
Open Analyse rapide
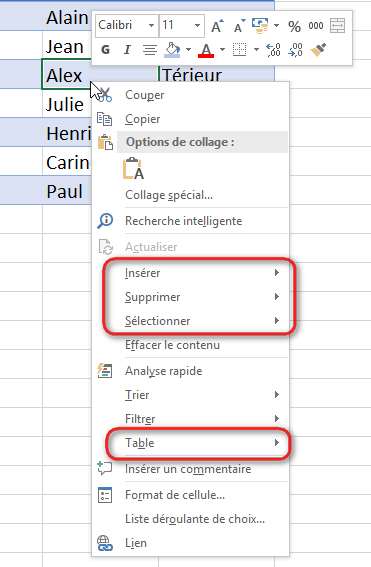[190, 371]
